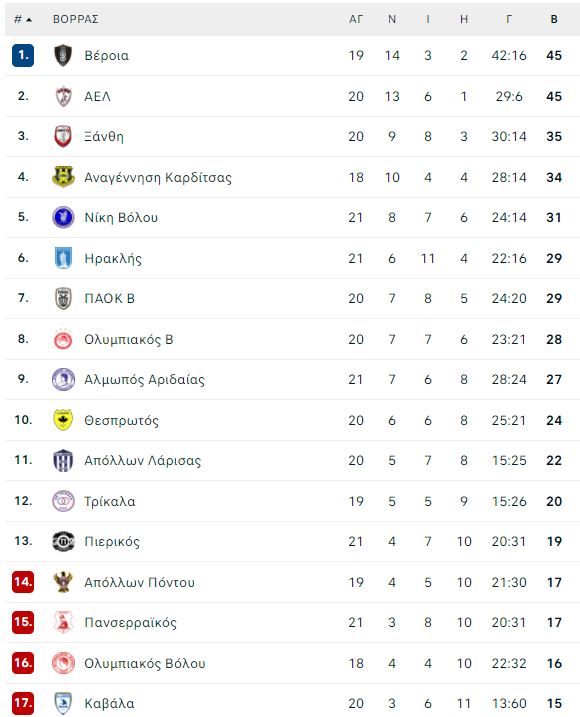Click the Ξάνθη club crest
The height and width of the screenshot is (717, 580).
pos(63,136)
